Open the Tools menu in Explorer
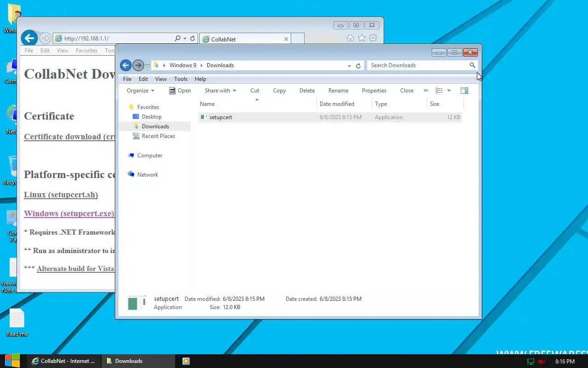588x368 pixels. 181,79
